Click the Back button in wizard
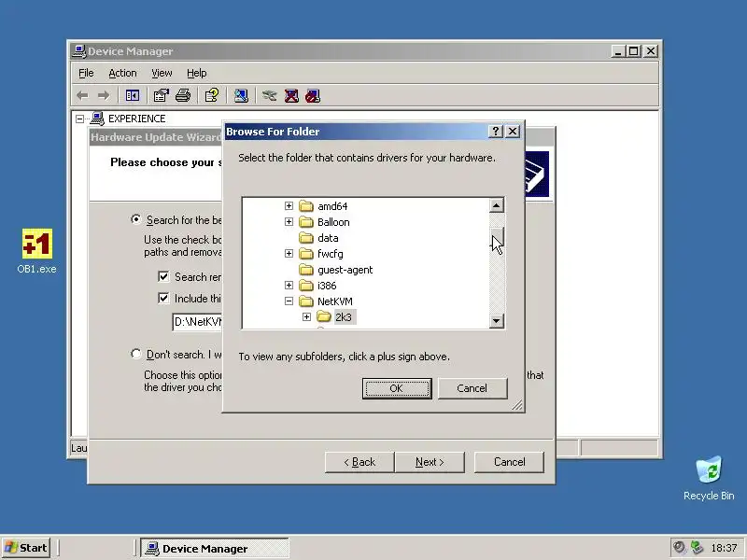The height and width of the screenshot is (560, 747). click(x=359, y=462)
